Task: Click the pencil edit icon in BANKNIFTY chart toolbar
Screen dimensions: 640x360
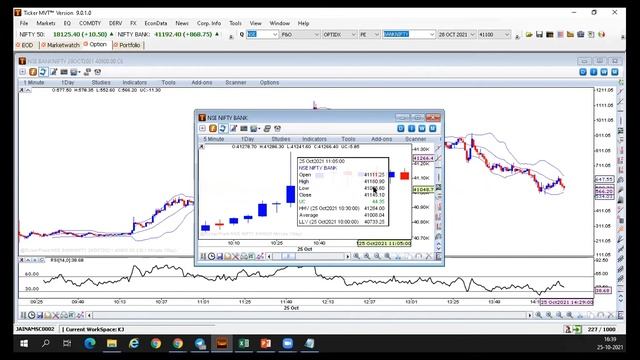Action: click(x=53, y=72)
